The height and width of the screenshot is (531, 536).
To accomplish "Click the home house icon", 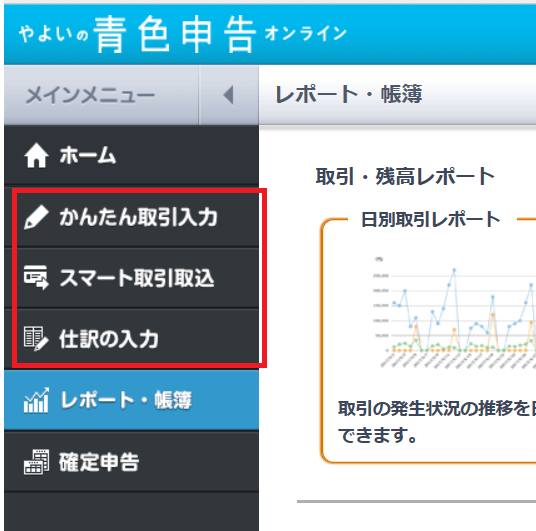I will (36, 156).
